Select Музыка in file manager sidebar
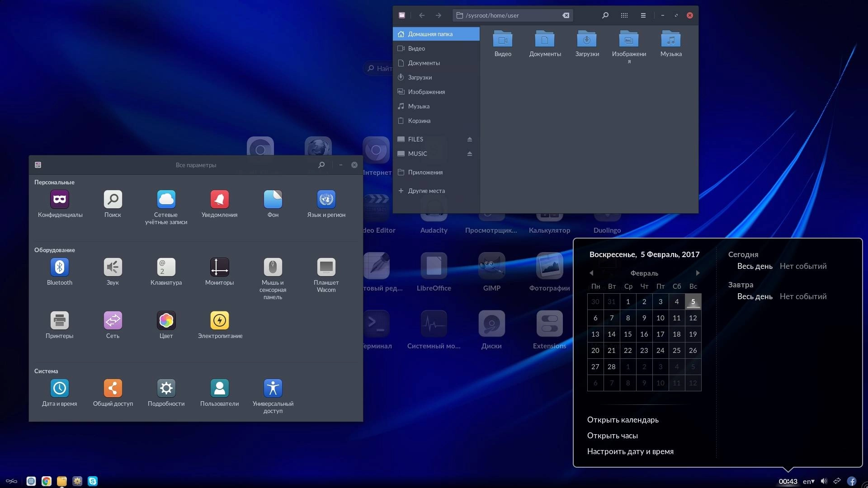This screenshot has height=488, width=868. (436, 106)
